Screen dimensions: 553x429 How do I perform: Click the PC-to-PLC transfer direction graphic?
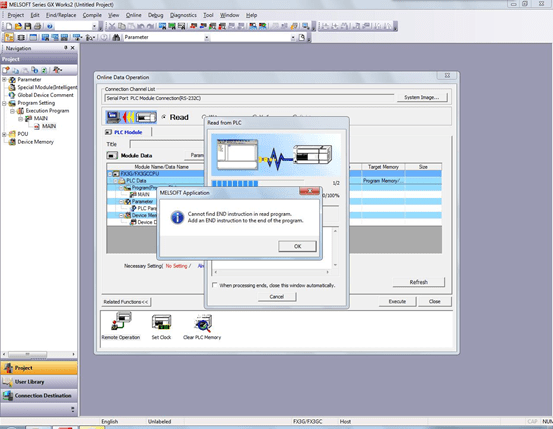131,117
